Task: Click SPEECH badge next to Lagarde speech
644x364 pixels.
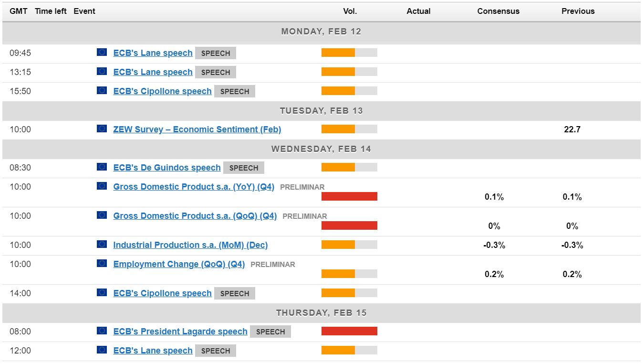Action: click(270, 332)
